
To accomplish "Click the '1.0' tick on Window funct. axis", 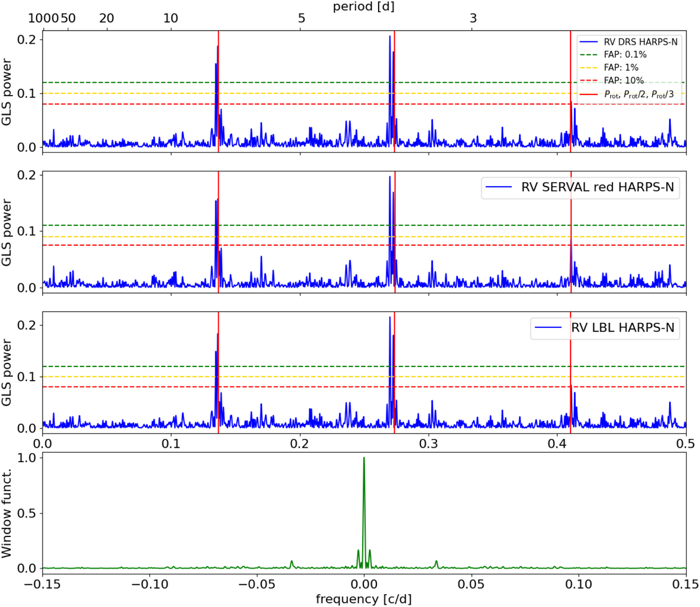I will pos(27,458).
